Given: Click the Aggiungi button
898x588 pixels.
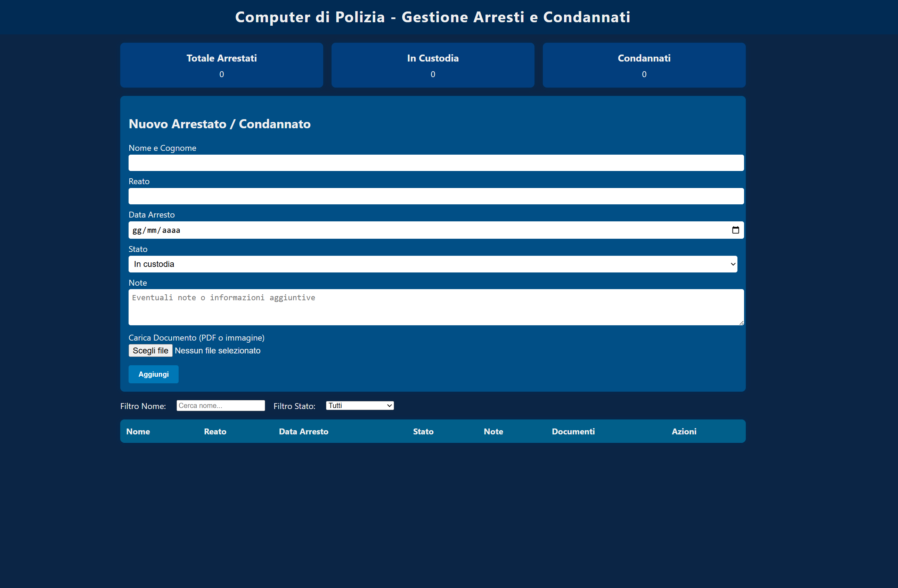Looking at the screenshot, I should coord(154,374).
